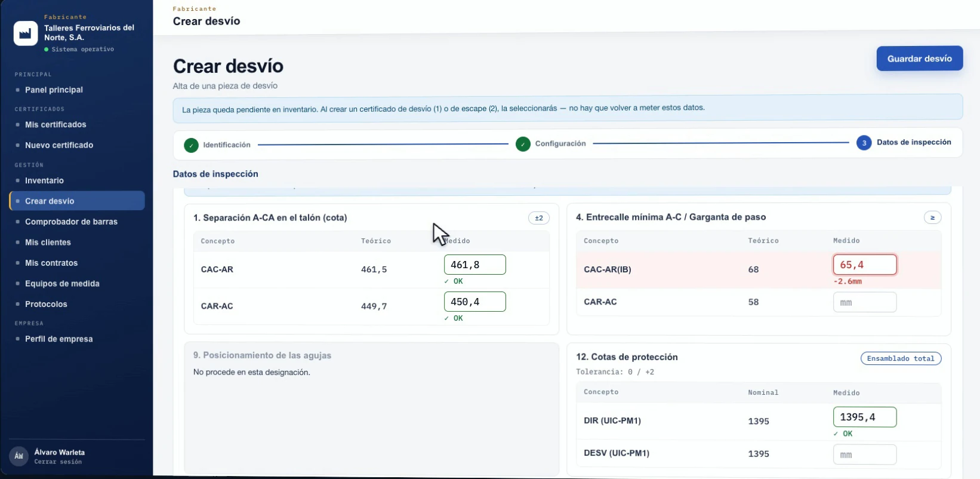Screen dimensions: 980x479
Task: Click the ÁW user avatar
Action: pyautogui.click(x=19, y=456)
